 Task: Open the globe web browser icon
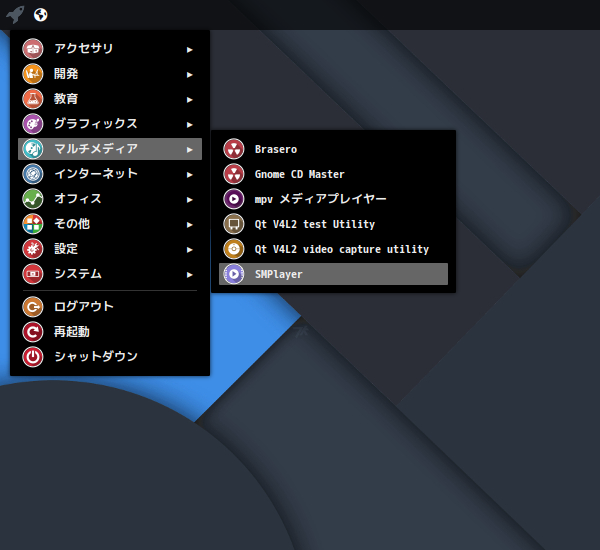coord(41,15)
